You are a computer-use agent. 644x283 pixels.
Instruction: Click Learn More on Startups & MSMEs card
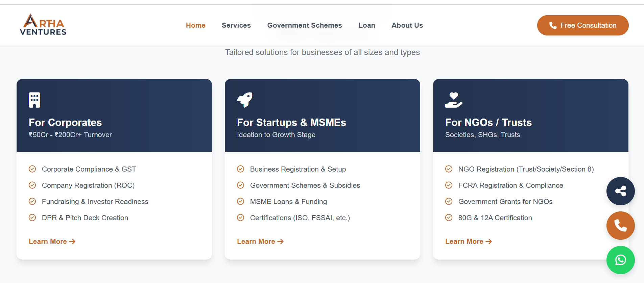pos(260,241)
